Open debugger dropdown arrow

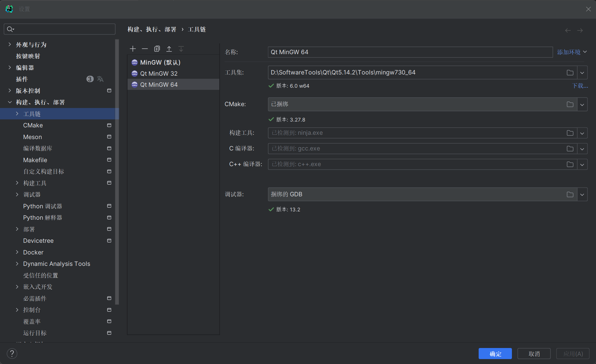[582, 194]
